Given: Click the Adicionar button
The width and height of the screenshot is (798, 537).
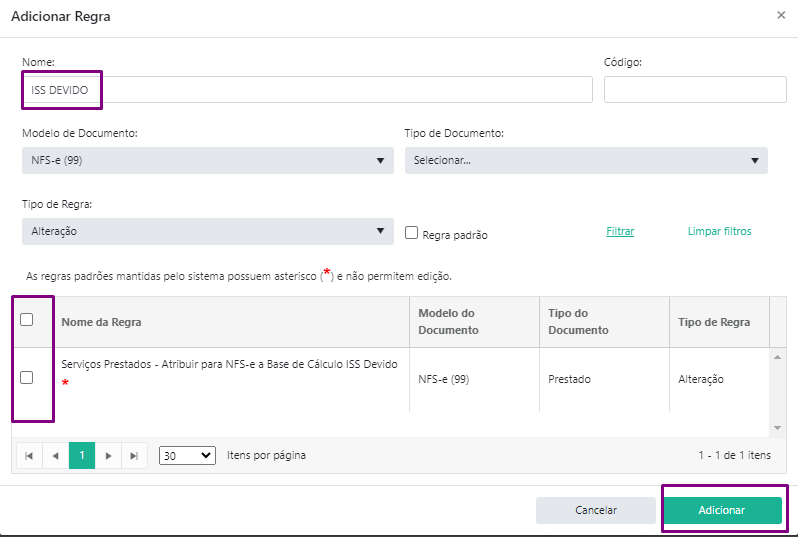Looking at the screenshot, I should click(722, 510).
